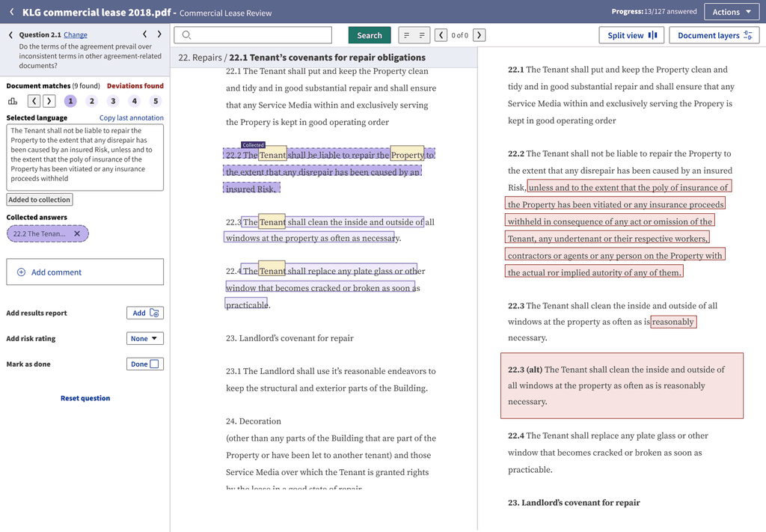
Task: Click the green Search button
Action: pos(370,35)
